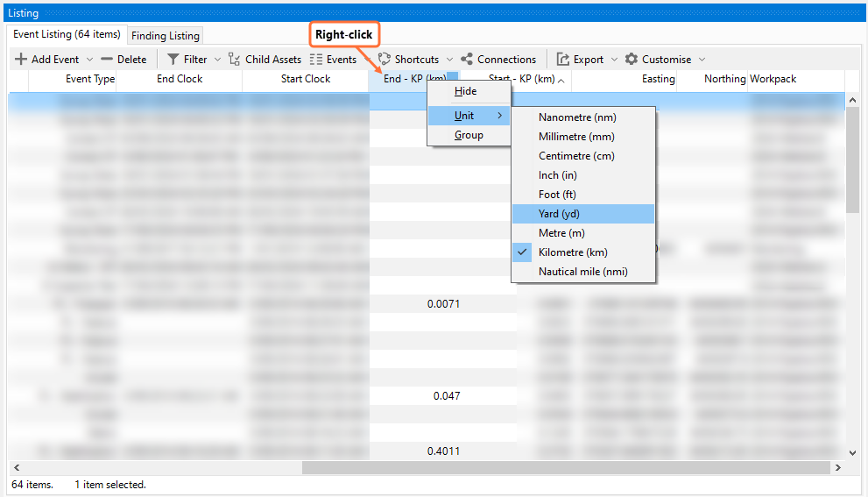Open the Customise dropdown arrow
The width and height of the screenshot is (868, 497).
coord(702,60)
